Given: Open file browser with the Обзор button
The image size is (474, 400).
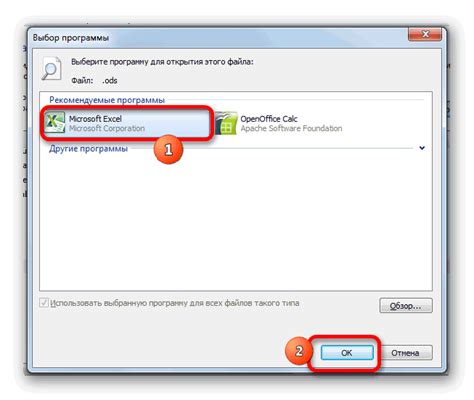Looking at the screenshot, I should (x=406, y=306).
